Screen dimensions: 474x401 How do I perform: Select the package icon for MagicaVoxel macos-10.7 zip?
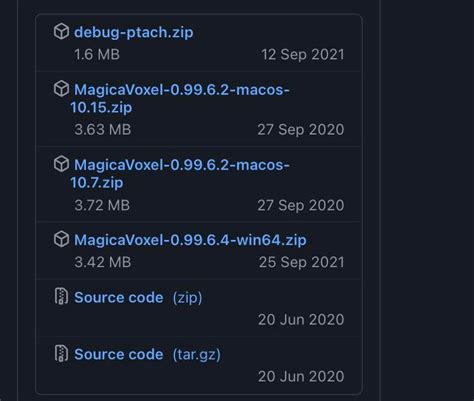pyautogui.click(x=61, y=164)
